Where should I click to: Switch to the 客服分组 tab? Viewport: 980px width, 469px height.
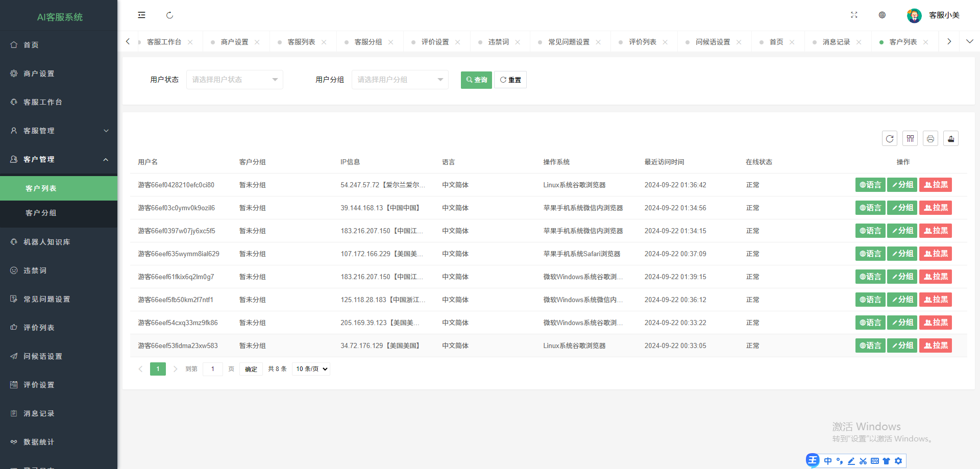pyautogui.click(x=368, y=42)
